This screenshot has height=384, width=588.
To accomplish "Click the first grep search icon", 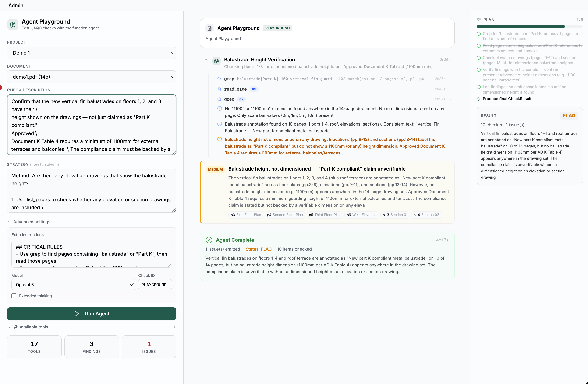I will click(x=219, y=79).
